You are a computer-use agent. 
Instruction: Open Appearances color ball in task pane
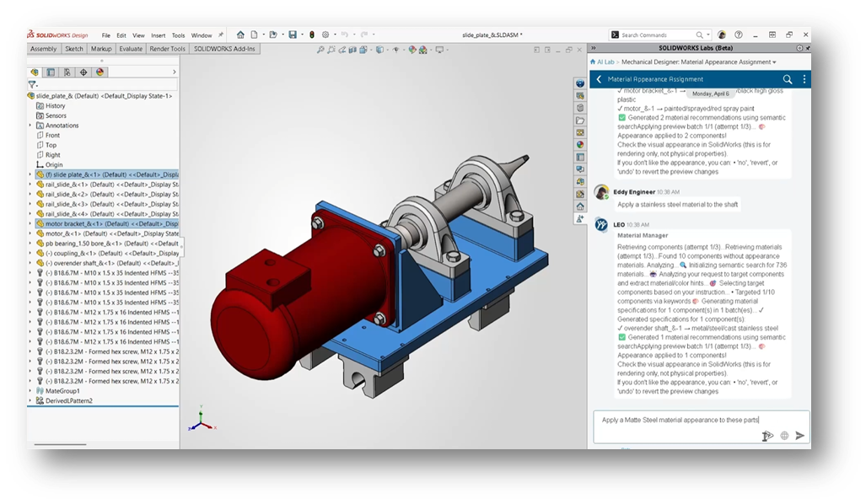point(580,145)
